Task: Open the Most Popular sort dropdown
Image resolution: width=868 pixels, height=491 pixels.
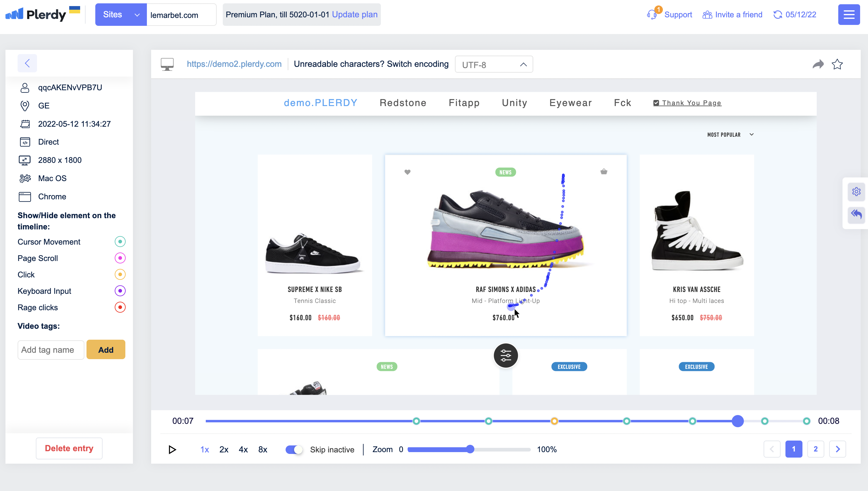Action: click(730, 135)
